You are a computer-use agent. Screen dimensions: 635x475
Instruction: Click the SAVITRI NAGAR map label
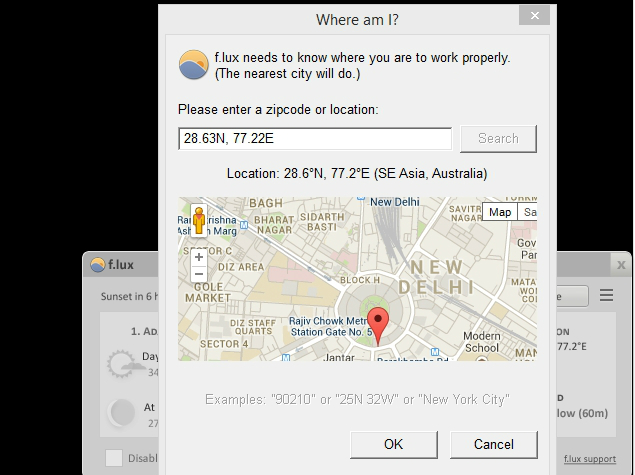[465, 213]
